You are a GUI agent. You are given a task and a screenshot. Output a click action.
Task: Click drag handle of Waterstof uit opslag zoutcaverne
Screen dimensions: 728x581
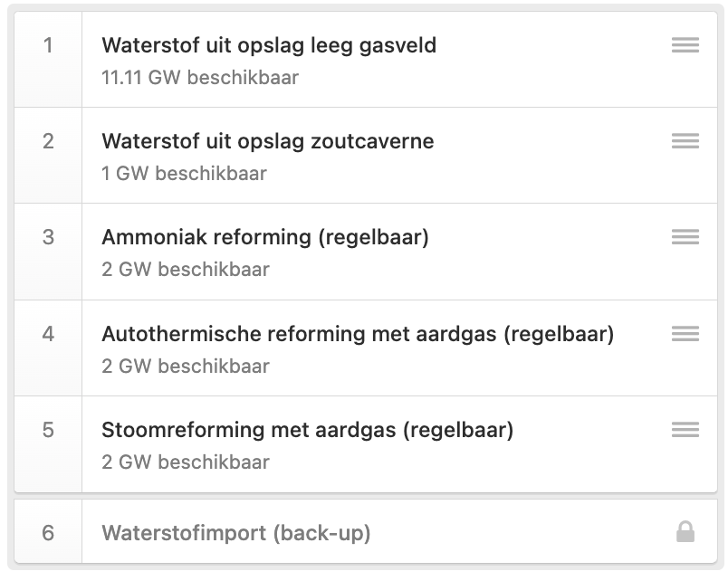coord(685,141)
